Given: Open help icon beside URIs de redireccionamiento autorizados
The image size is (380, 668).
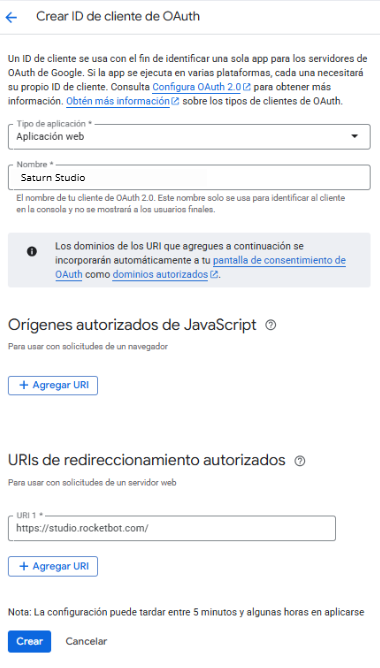Looking at the screenshot, I should [x=300, y=461].
